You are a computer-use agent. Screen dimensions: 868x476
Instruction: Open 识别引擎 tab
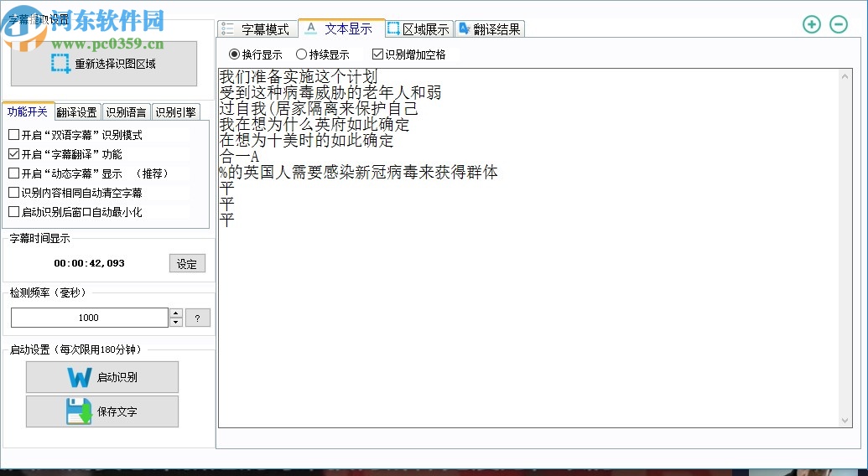point(175,112)
